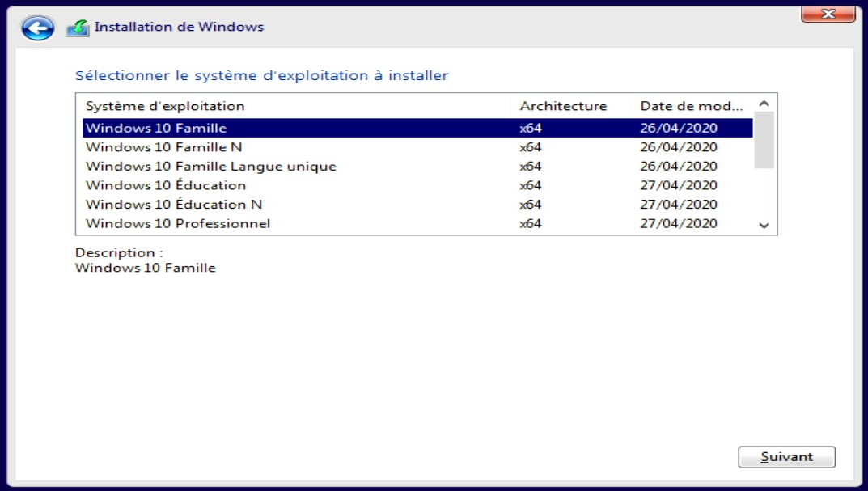Image resolution: width=868 pixels, height=491 pixels.
Task: Close the Windows installation dialog
Action: [x=828, y=14]
